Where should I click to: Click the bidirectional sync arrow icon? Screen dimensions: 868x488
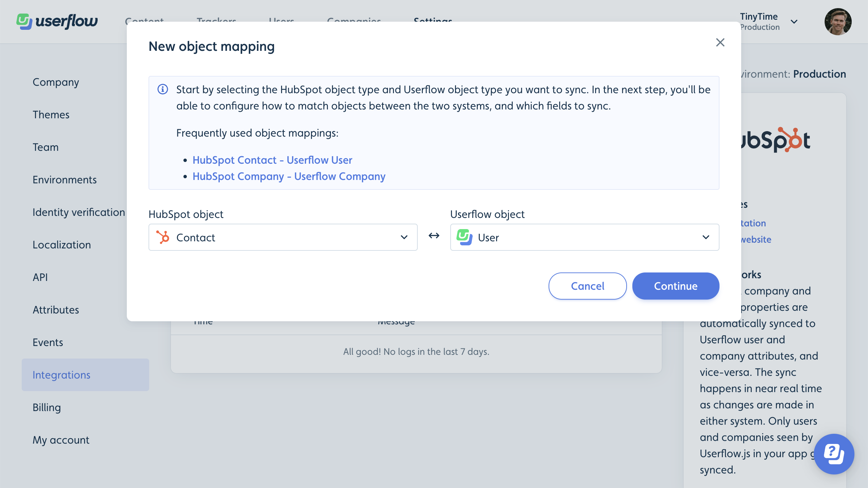coord(434,236)
